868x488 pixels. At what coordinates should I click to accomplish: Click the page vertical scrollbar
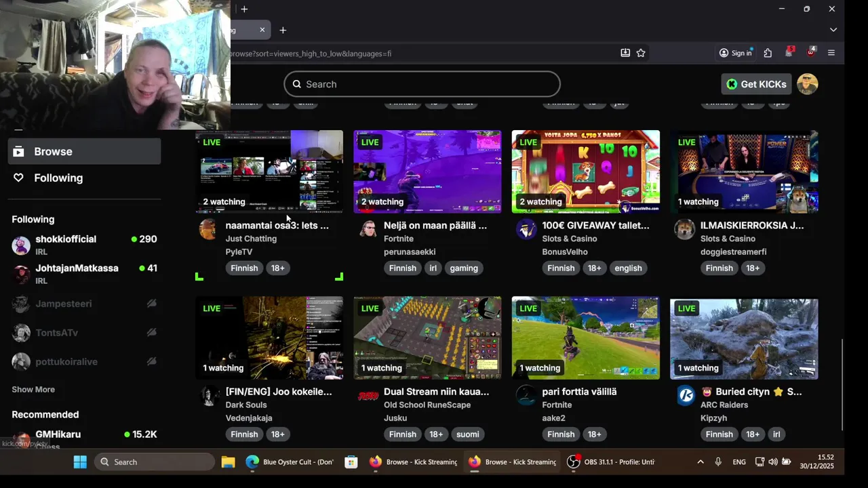pyautogui.click(x=842, y=384)
